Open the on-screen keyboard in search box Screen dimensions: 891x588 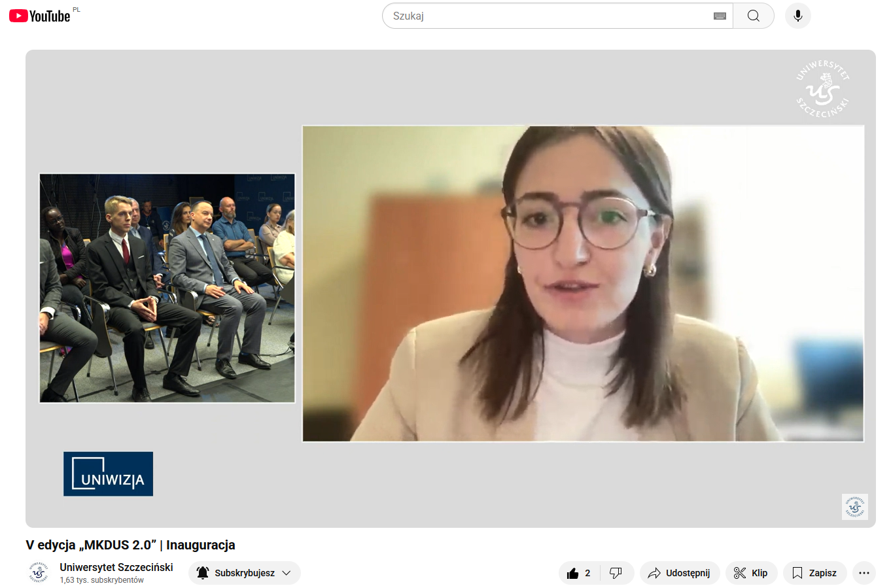point(720,16)
